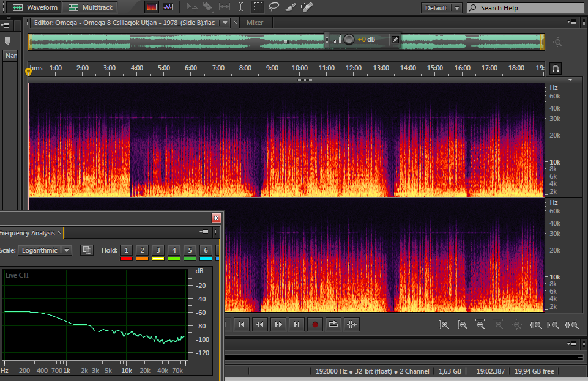Viewport: 588px width, 381px height.
Task: Click the 10:00 mark on the time ruler
Action: [x=299, y=68]
